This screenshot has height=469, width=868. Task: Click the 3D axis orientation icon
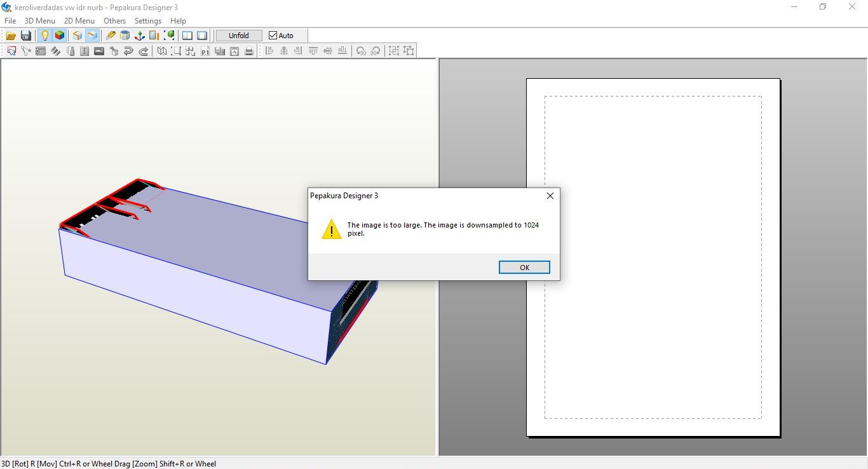pyautogui.click(x=140, y=36)
